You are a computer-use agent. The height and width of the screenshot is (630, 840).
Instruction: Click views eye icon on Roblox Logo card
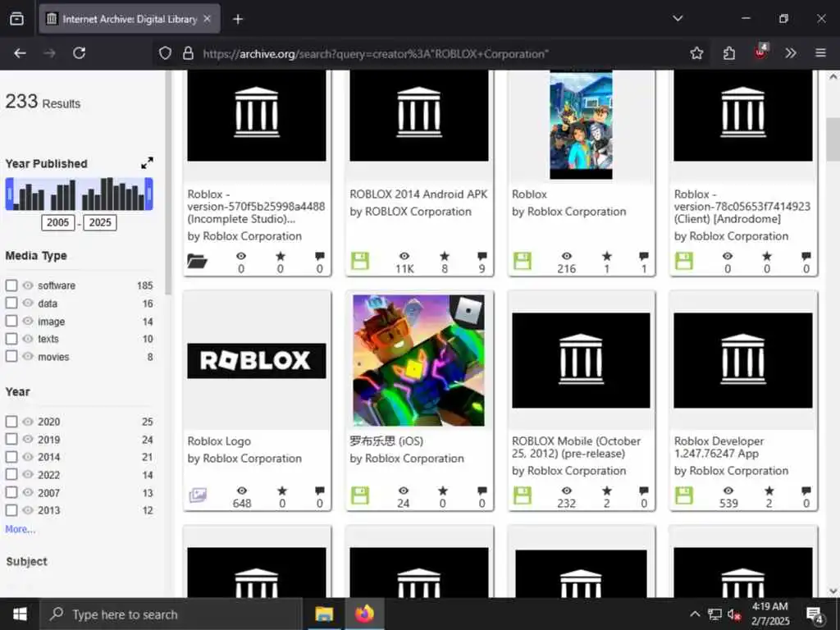tap(242, 491)
